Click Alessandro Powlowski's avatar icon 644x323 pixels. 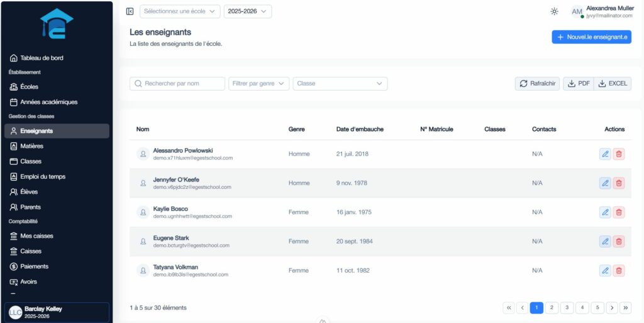pyautogui.click(x=143, y=154)
